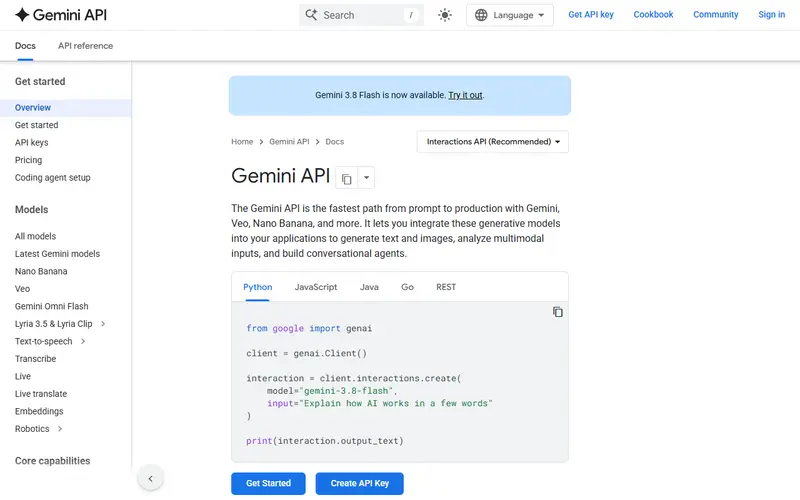Open Embeddings in the sidebar
This screenshot has height=500, width=800.
(39, 411)
